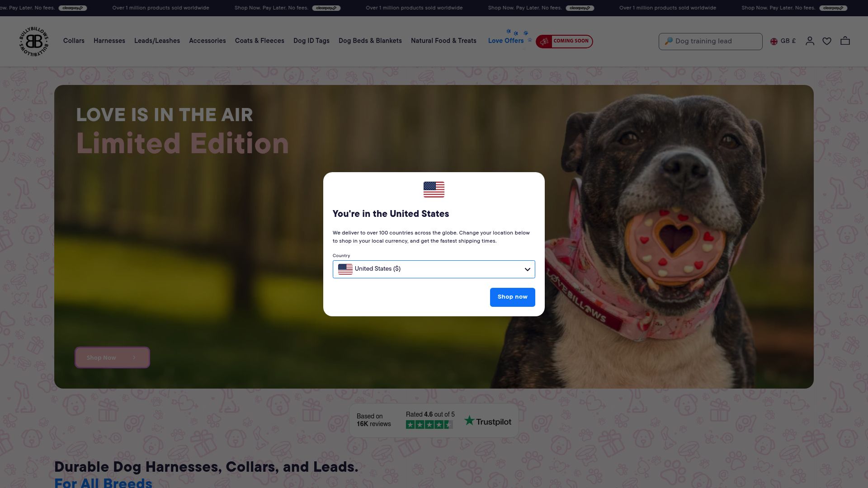
Task: Open the Love Offers link
Action: [506, 41]
